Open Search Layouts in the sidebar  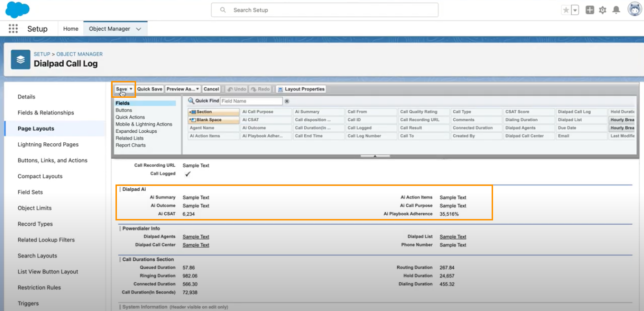tap(37, 256)
